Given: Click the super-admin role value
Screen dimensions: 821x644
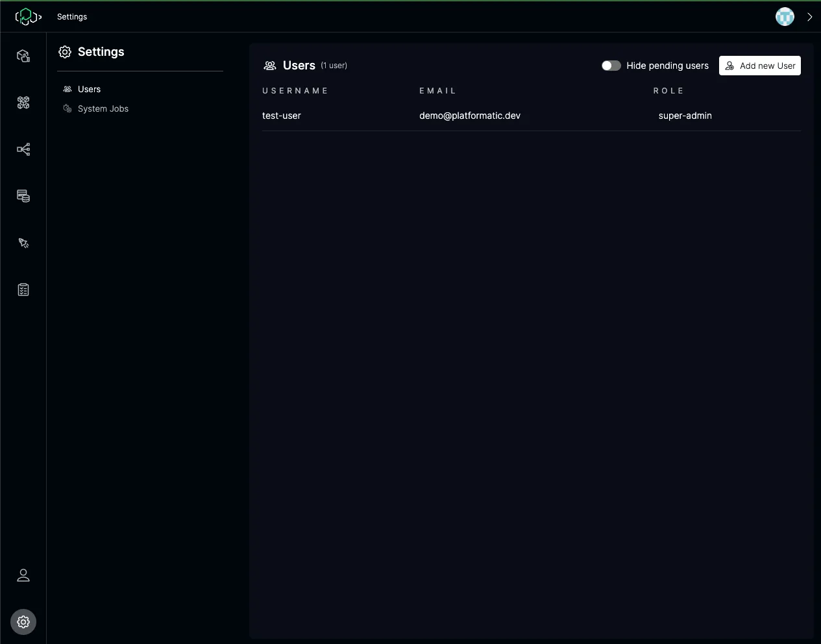Looking at the screenshot, I should pyautogui.click(x=685, y=116).
